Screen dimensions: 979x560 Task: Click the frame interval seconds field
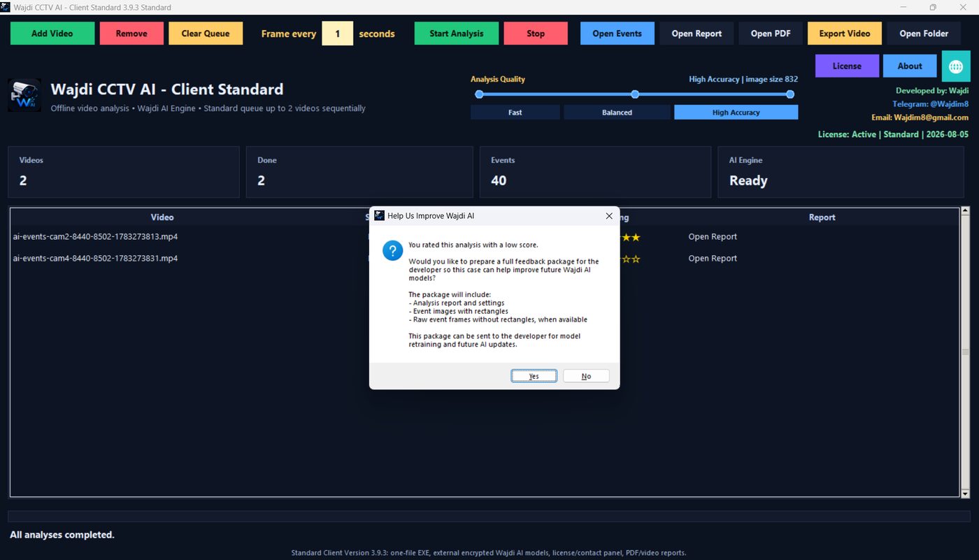[x=338, y=34]
